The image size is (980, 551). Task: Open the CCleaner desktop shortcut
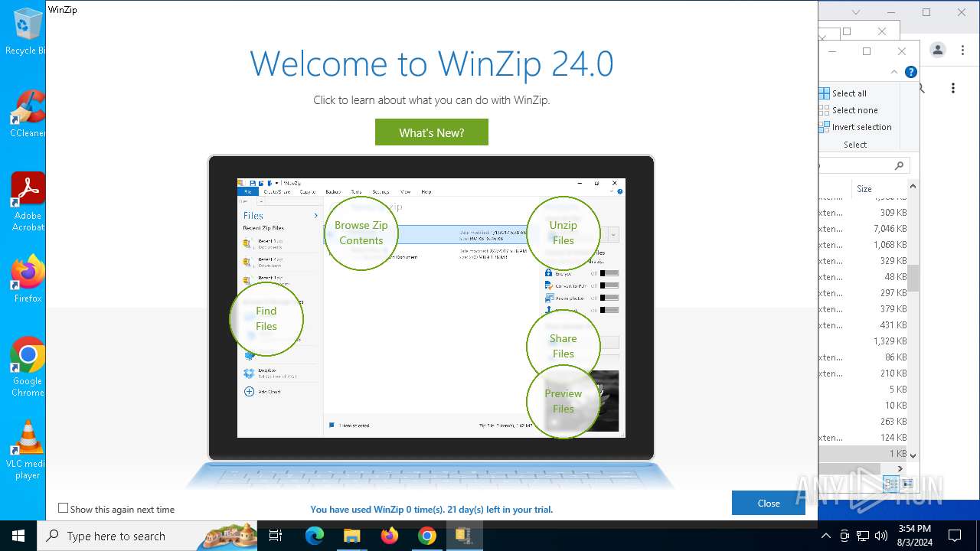pos(28,113)
